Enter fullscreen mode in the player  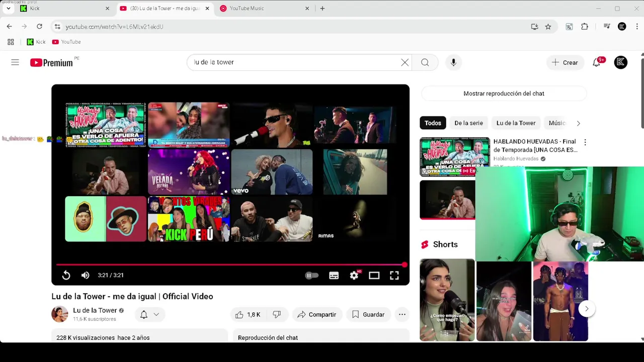394,275
